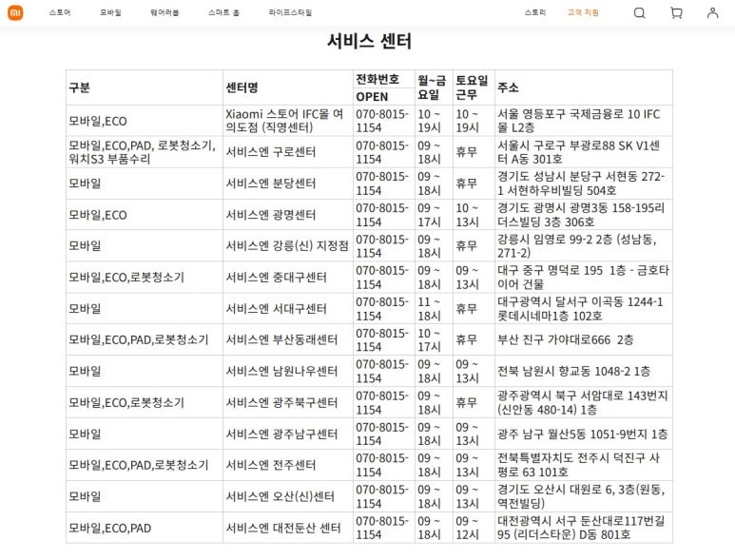Open the 스토리 link
735x560 pixels.
534,12
